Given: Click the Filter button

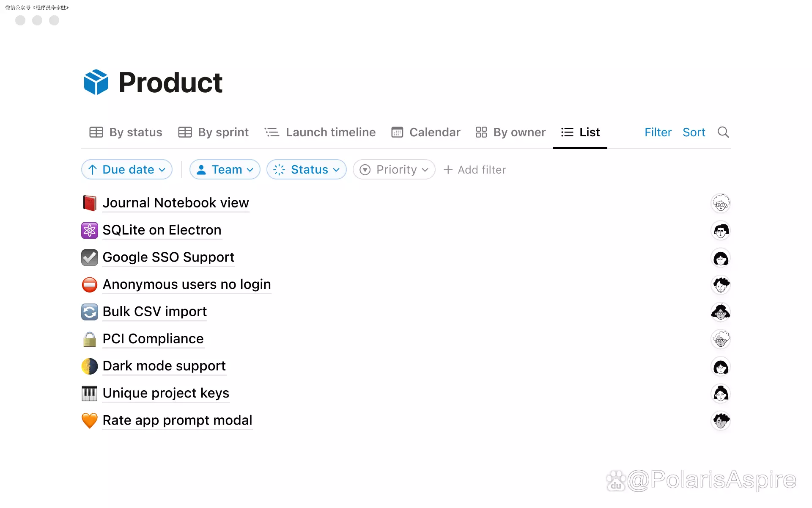Looking at the screenshot, I should pos(658,133).
